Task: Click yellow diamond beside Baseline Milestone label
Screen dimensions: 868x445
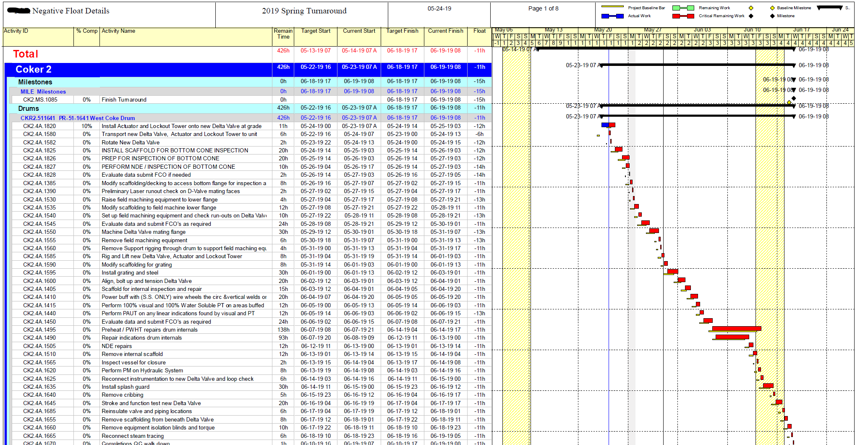Action: 772,8
